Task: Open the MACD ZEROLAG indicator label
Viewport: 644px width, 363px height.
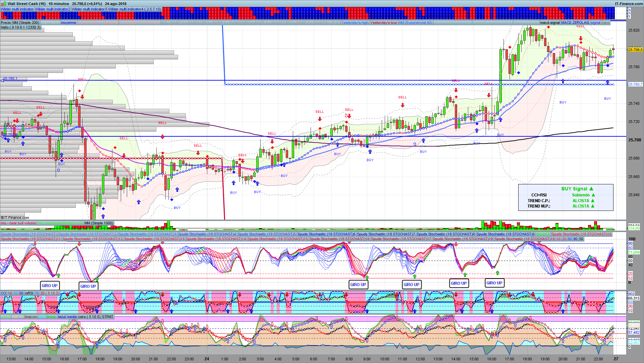Action: point(575,22)
